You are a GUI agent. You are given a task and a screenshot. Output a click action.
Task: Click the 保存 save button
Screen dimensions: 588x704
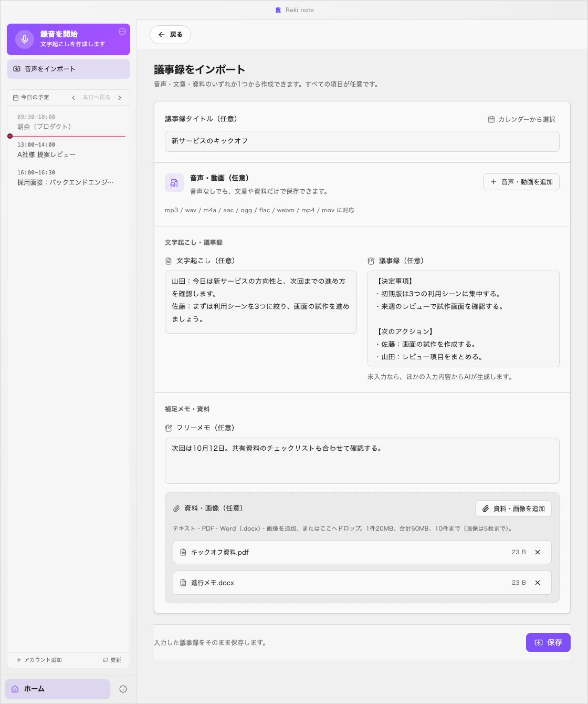(x=548, y=643)
